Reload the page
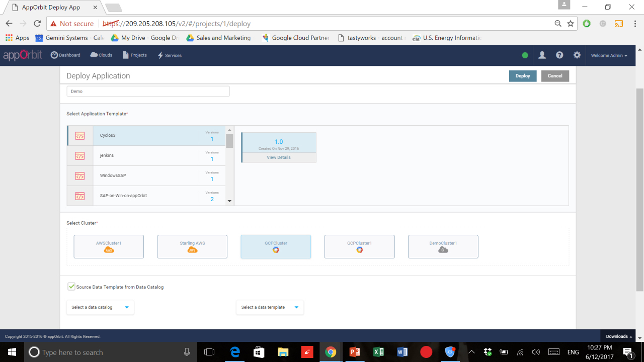This screenshot has height=362, width=644. point(37,24)
